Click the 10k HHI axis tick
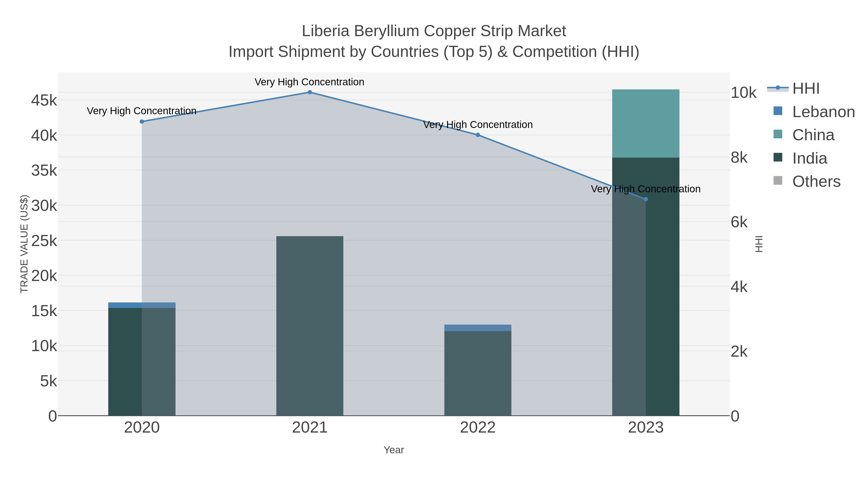 pos(744,93)
